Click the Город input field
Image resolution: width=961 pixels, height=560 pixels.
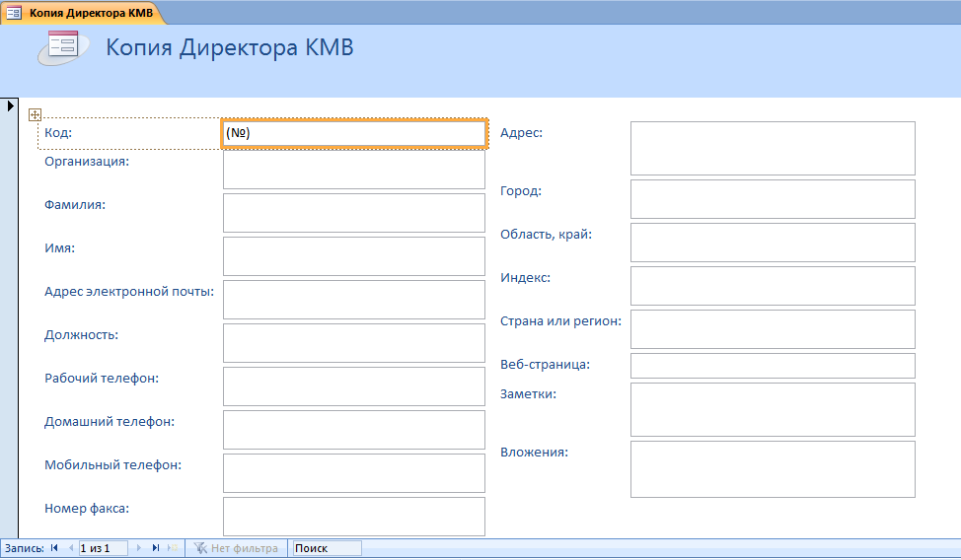(773, 199)
